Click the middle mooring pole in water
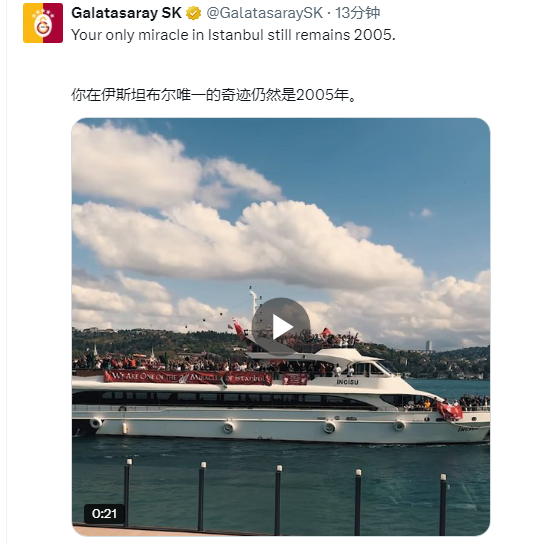 coord(279,500)
